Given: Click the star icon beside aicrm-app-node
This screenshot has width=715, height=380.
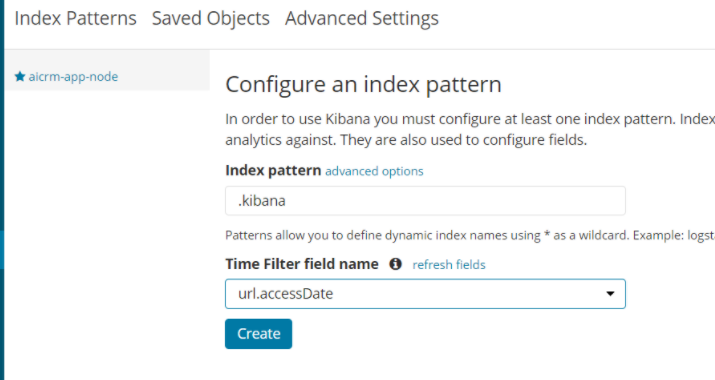Looking at the screenshot, I should (20, 76).
